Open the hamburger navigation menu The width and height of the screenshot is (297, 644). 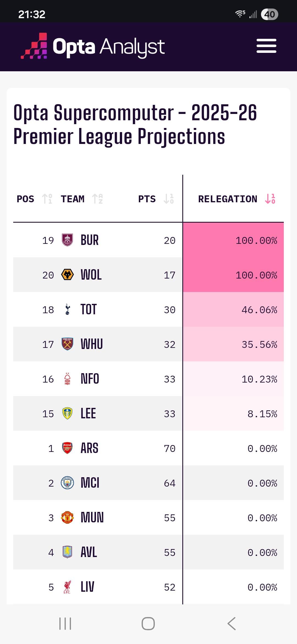[266, 46]
